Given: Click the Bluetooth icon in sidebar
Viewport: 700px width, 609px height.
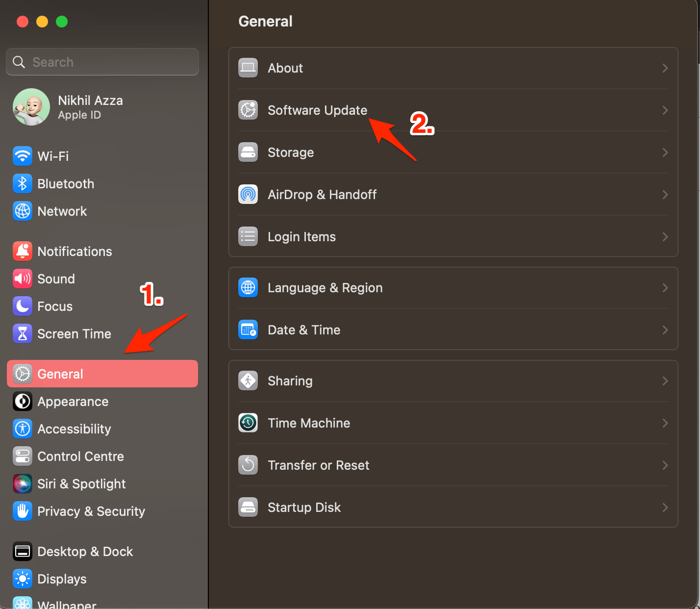Looking at the screenshot, I should [23, 184].
